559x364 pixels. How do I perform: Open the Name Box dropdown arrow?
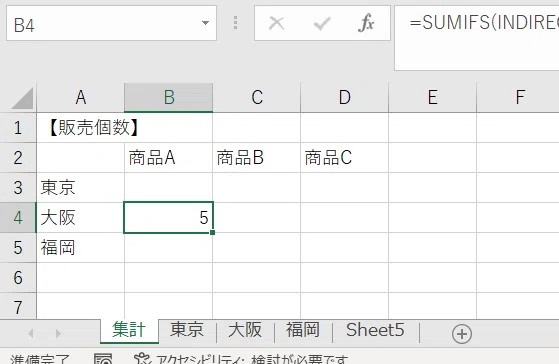tap(205, 23)
